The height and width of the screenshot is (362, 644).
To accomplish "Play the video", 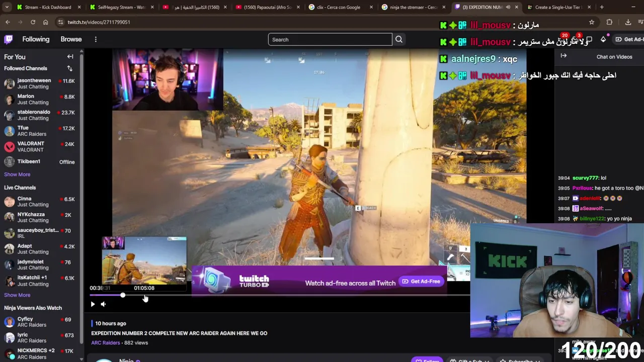I will pos(93,304).
